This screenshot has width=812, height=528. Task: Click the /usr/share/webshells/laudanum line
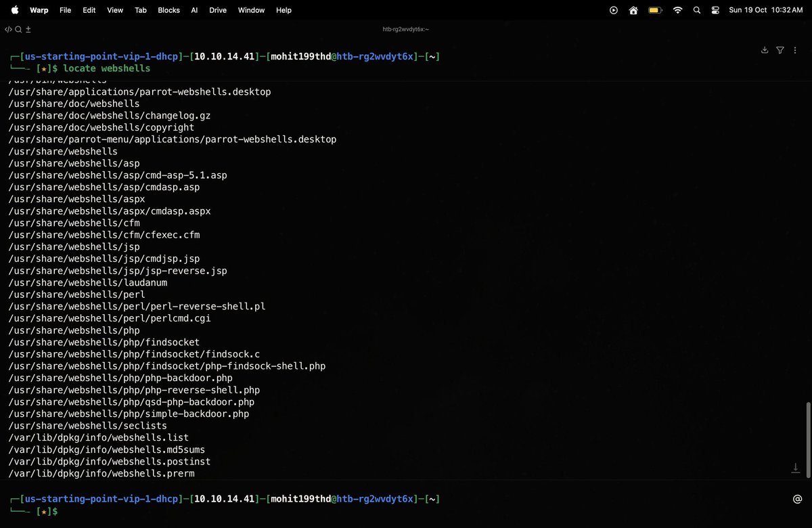tap(88, 282)
